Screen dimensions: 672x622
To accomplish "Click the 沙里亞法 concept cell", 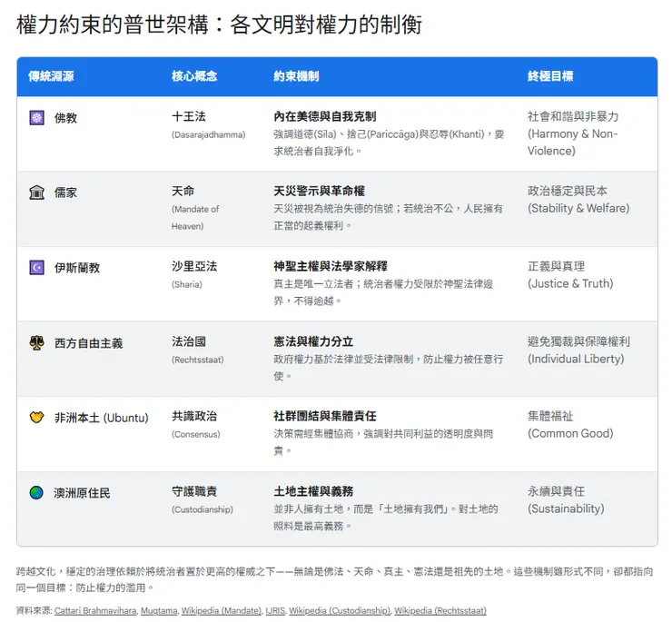I will (194, 266).
